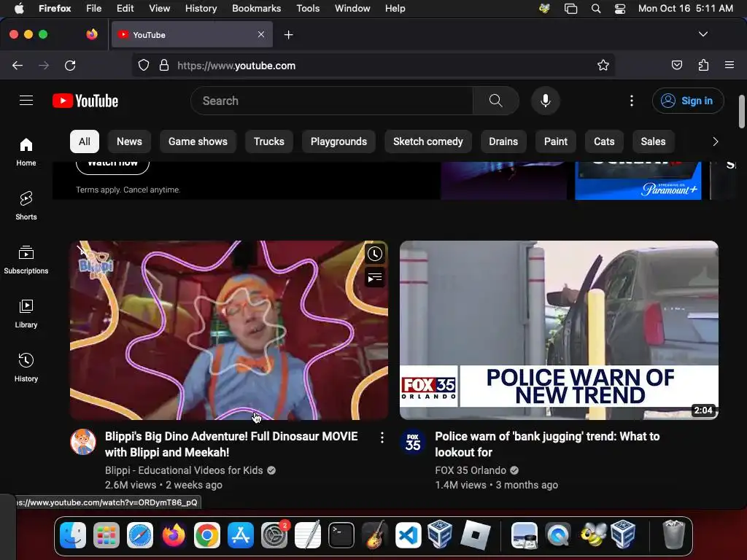
Task: Open a new browser tab
Action: (288, 35)
